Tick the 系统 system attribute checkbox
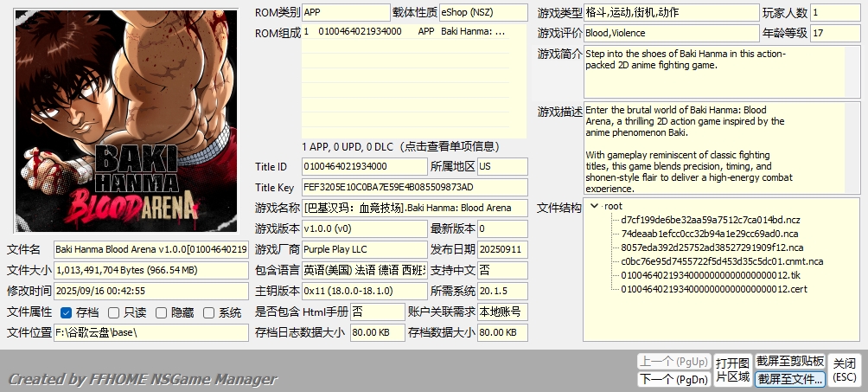 coord(208,312)
